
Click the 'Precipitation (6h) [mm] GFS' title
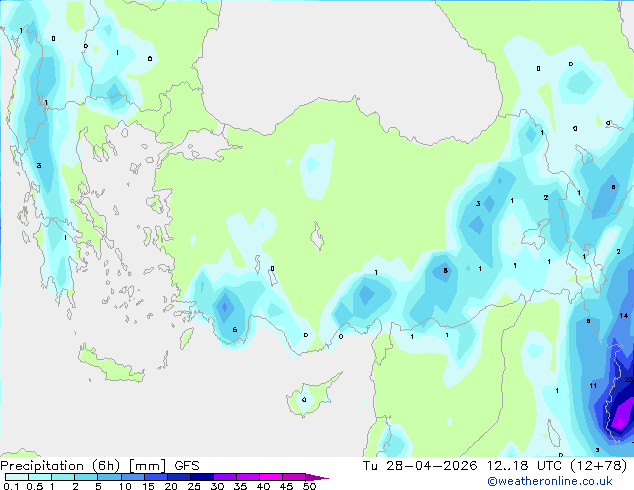100,466
